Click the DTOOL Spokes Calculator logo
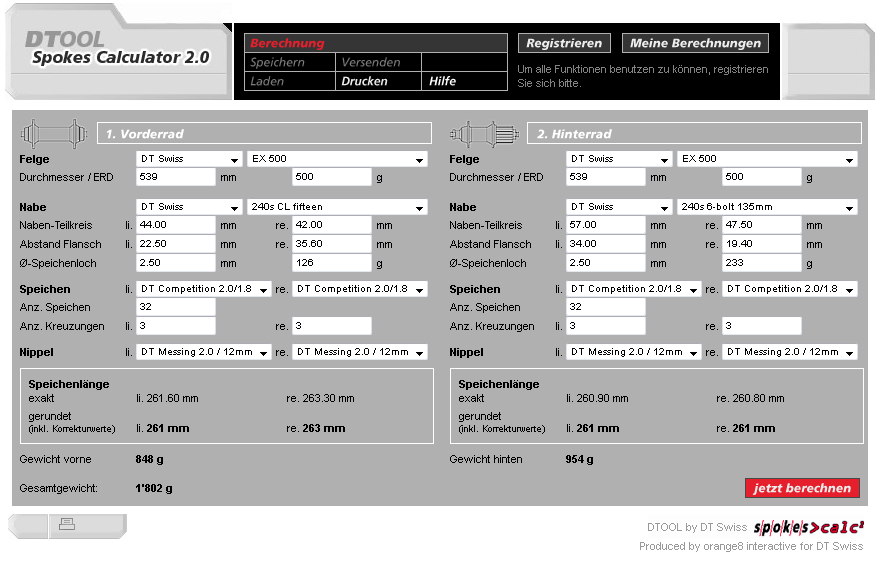The height and width of the screenshot is (563, 880). 116,49
